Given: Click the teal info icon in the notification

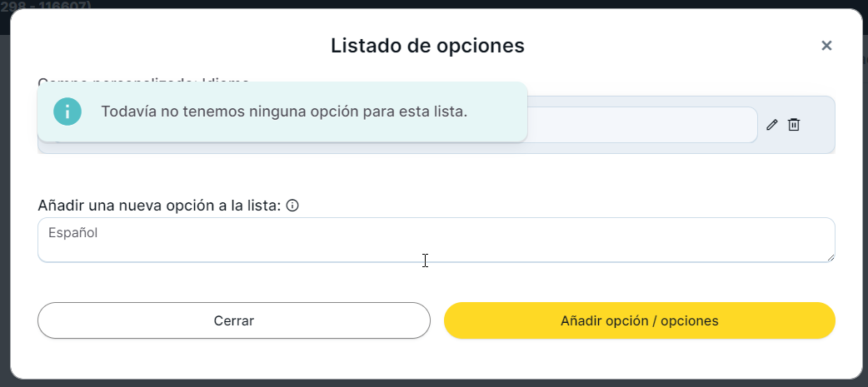Looking at the screenshot, I should [67, 112].
